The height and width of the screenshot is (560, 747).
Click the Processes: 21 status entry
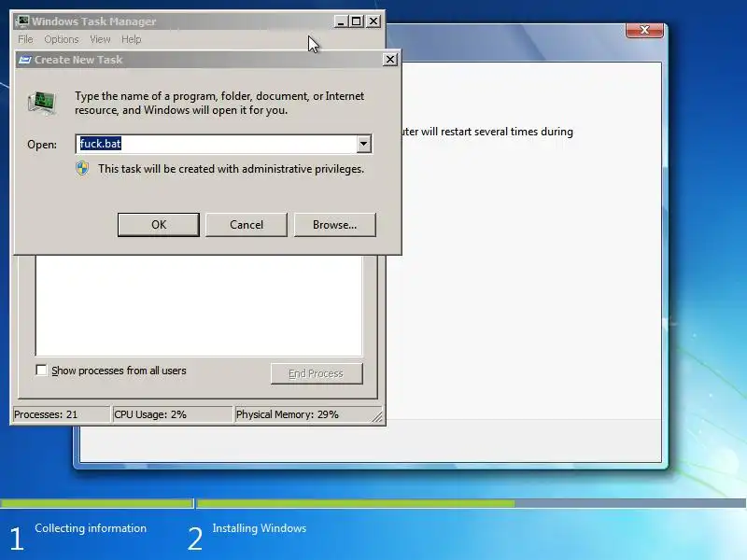click(61, 414)
